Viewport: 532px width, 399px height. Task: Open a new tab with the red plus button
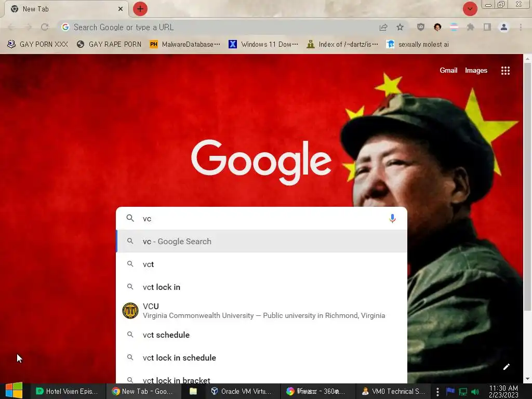coord(140,9)
